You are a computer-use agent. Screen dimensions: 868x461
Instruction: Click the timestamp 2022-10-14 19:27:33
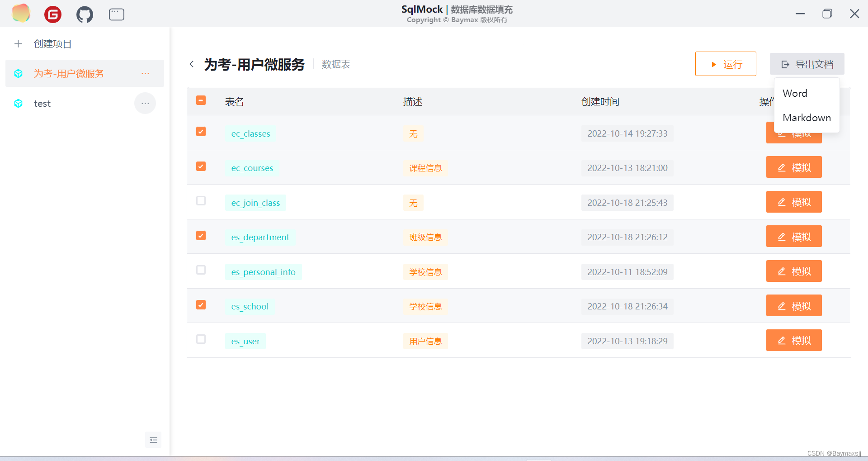[627, 133]
